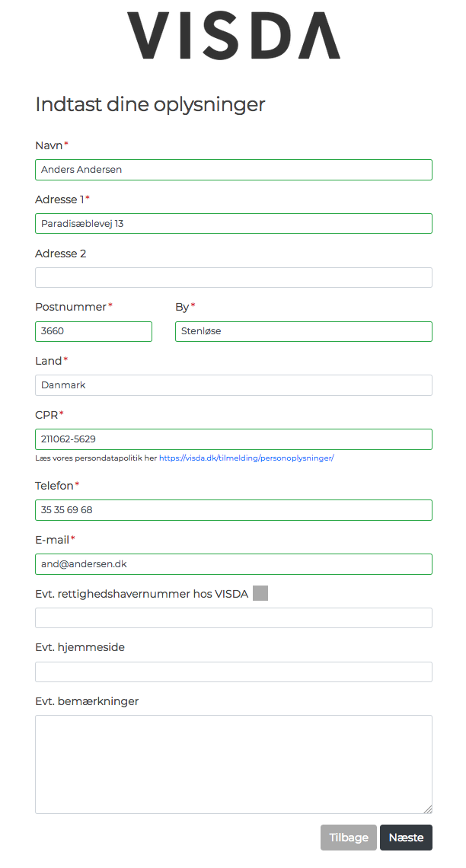
Task: Click the By field with Stenløse
Action: [304, 331]
